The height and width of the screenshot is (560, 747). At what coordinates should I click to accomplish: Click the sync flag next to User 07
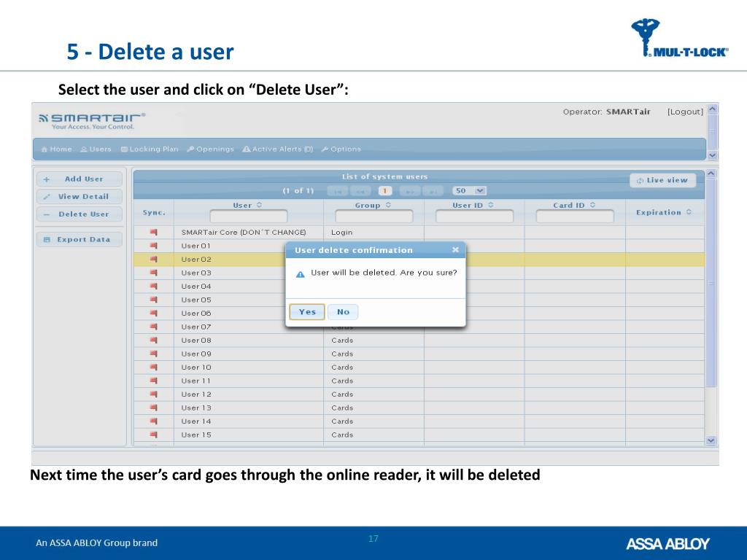tap(153, 327)
